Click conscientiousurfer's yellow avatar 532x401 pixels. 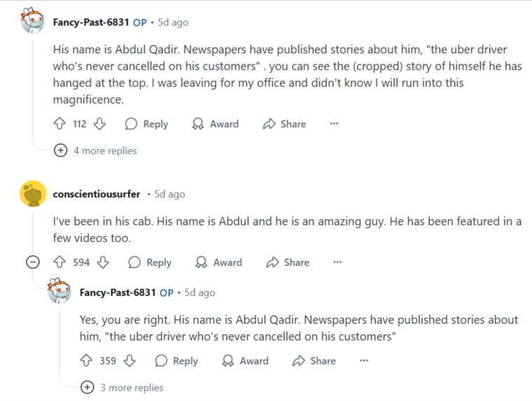(33, 194)
